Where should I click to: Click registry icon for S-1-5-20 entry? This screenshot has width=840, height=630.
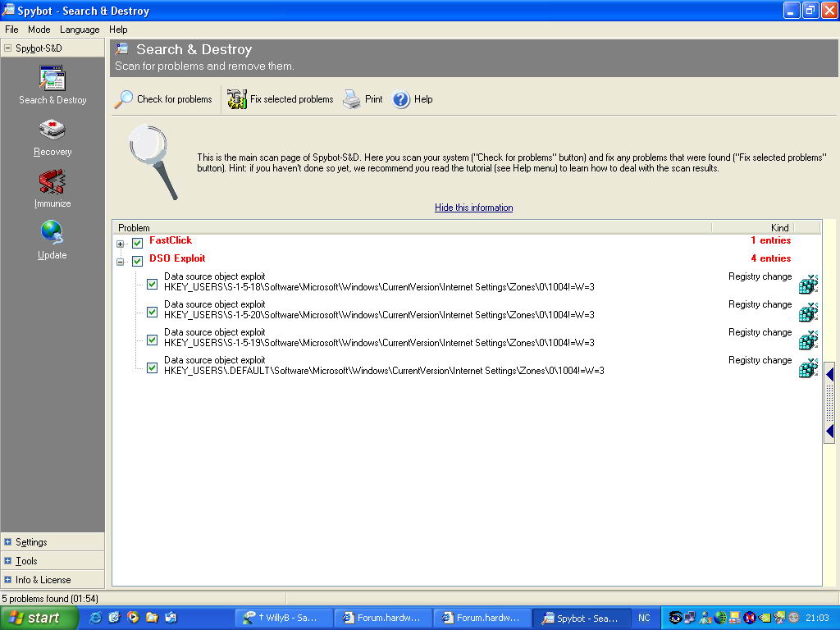tap(808, 312)
